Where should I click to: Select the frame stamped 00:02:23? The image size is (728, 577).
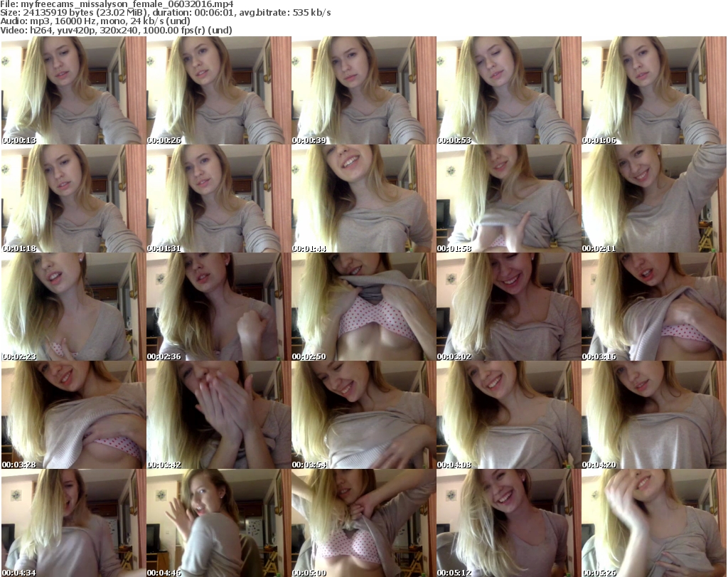pos(73,307)
